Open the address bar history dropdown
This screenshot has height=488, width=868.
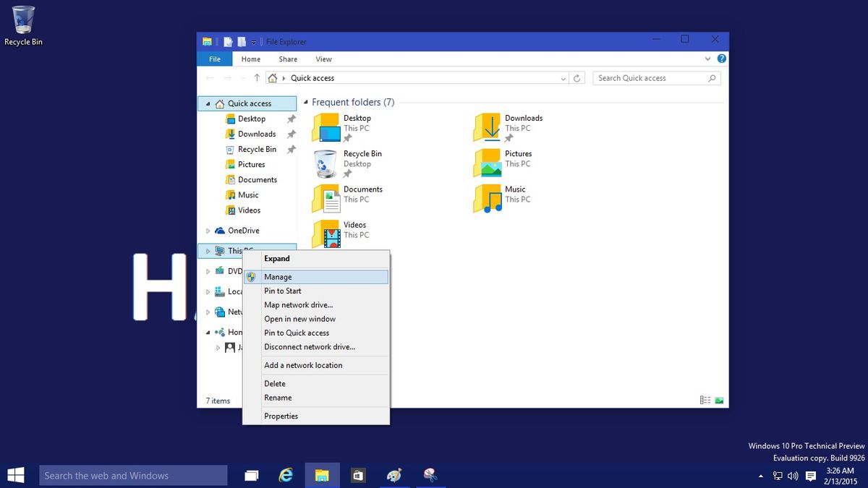pos(563,77)
